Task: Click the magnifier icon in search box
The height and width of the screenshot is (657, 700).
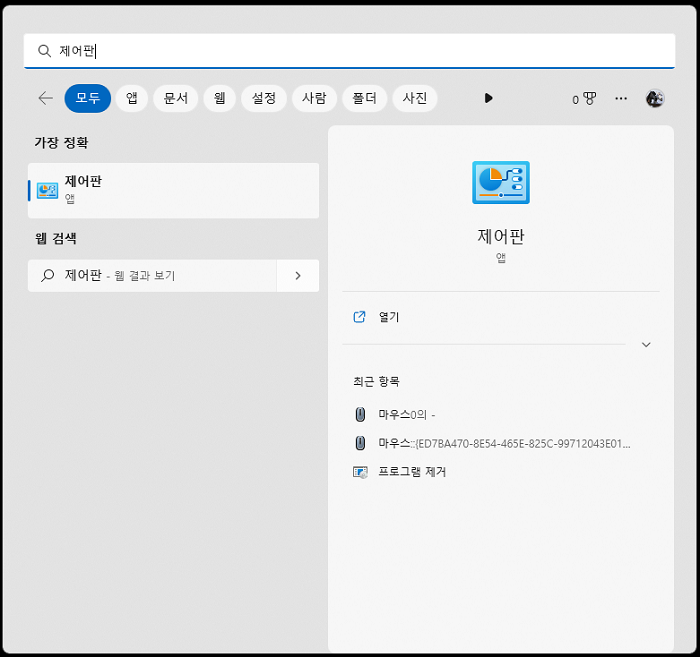Action: (44, 51)
